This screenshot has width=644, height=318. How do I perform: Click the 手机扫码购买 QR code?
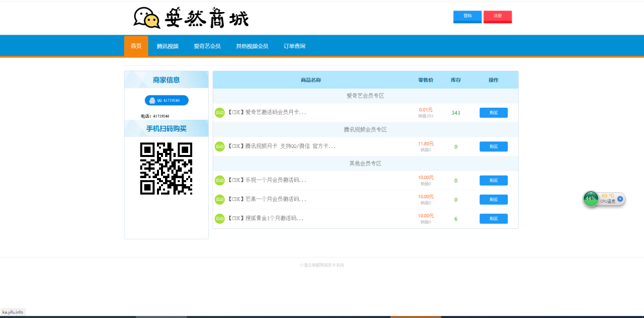coord(166,169)
